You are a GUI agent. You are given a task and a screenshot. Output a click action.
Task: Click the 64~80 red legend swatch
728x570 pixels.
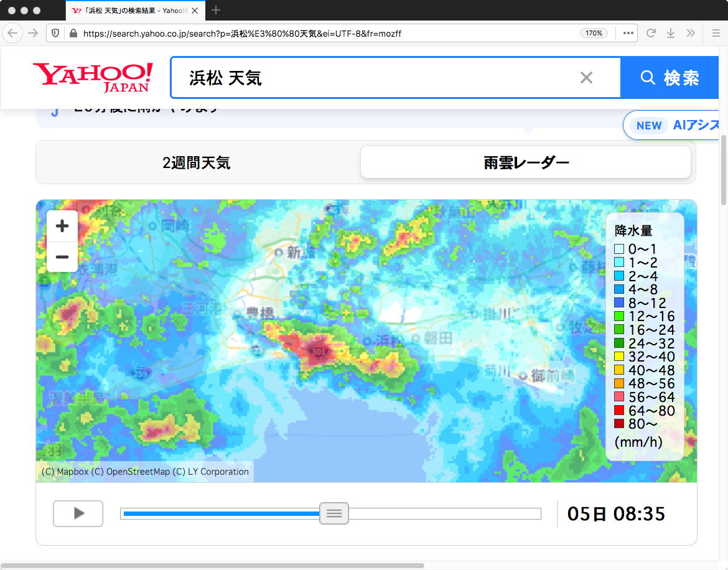coord(619,410)
